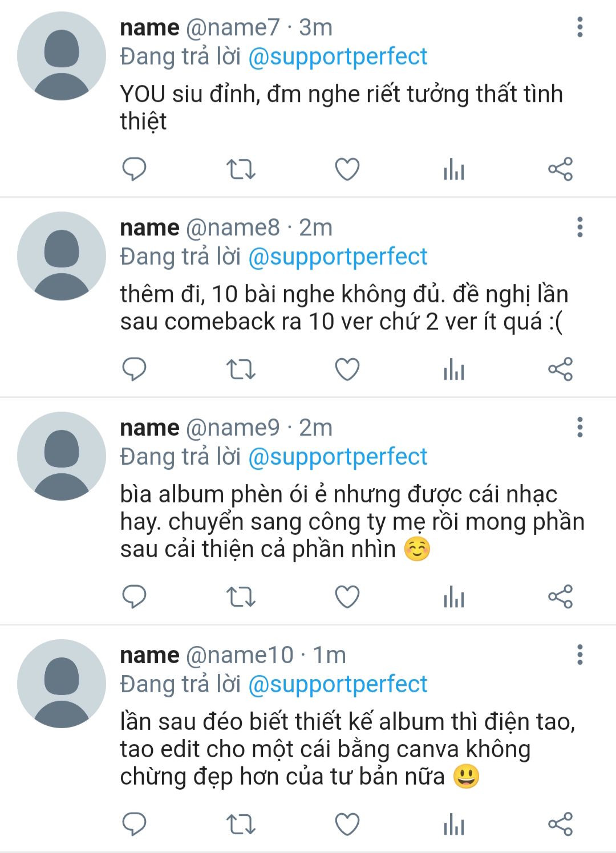View analytics for the @name8 tweet

pos(454,369)
